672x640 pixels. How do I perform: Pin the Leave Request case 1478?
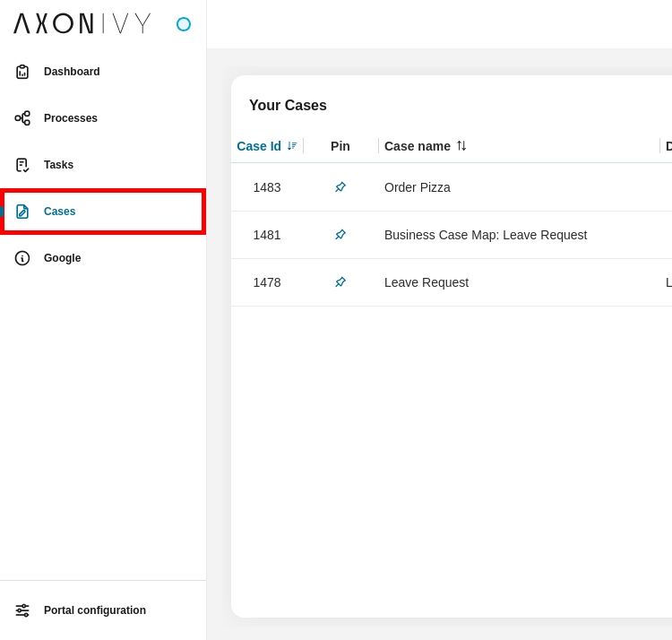pyautogui.click(x=340, y=282)
